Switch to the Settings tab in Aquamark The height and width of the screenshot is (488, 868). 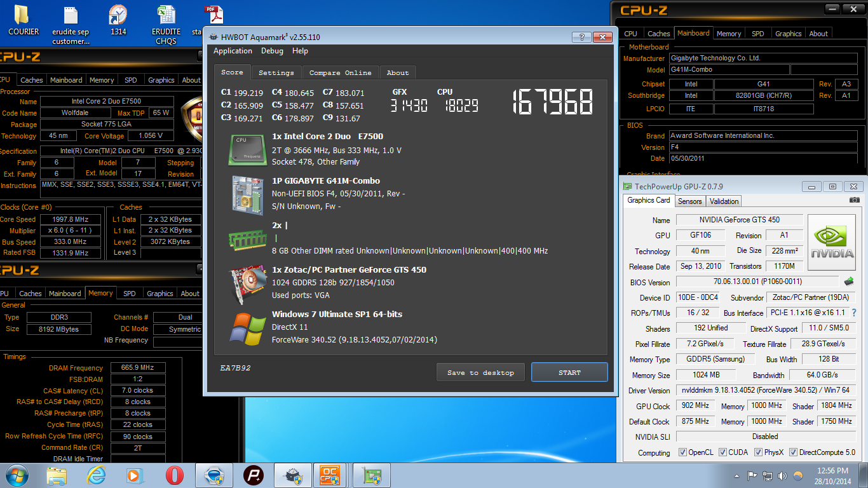(x=276, y=72)
